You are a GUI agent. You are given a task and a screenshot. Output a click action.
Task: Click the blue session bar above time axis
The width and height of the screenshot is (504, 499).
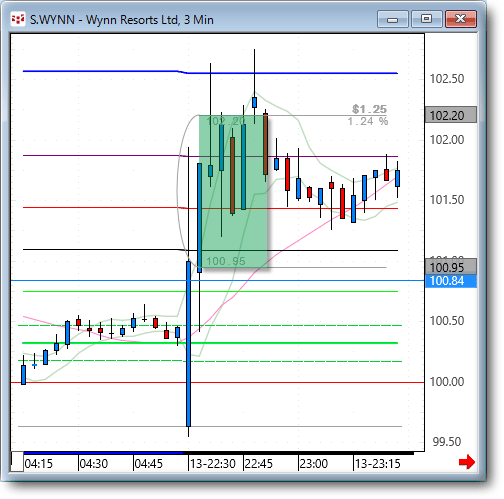[x=103, y=453]
